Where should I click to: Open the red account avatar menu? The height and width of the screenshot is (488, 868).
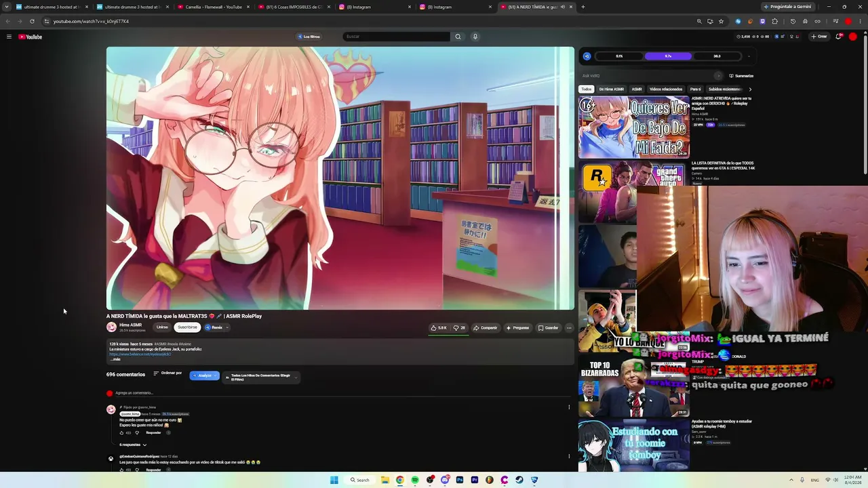click(x=853, y=37)
